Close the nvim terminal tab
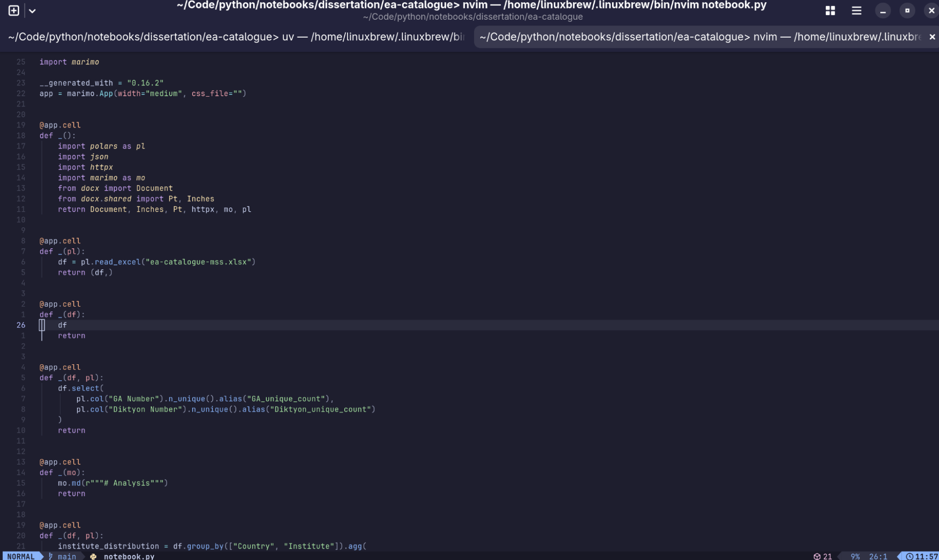 [x=932, y=37]
